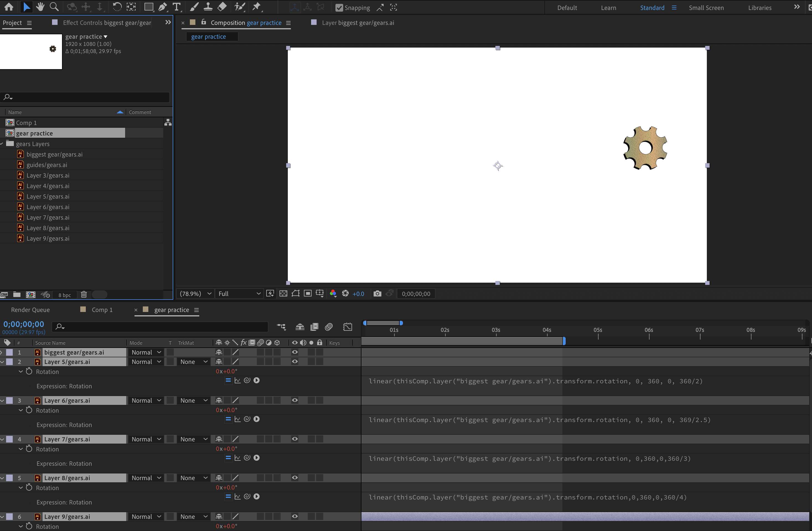Take a snapshot of the composition viewer
This screenshot has height=531, width=812.
point(377,294)
